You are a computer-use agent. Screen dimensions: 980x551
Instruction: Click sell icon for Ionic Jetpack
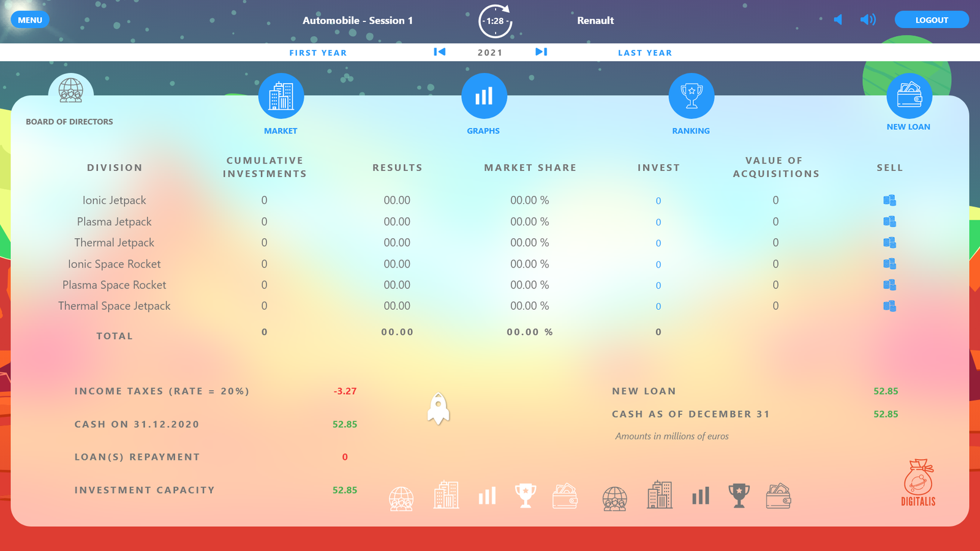point(889,200)
